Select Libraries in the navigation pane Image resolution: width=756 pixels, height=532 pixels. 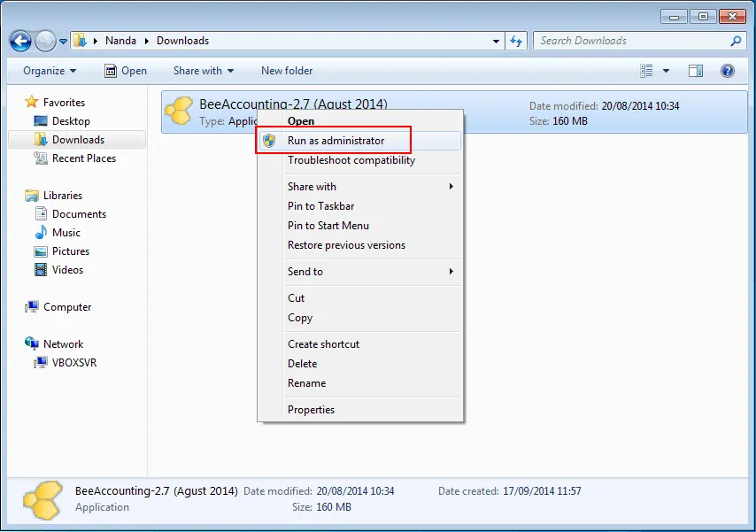[63, 196]
